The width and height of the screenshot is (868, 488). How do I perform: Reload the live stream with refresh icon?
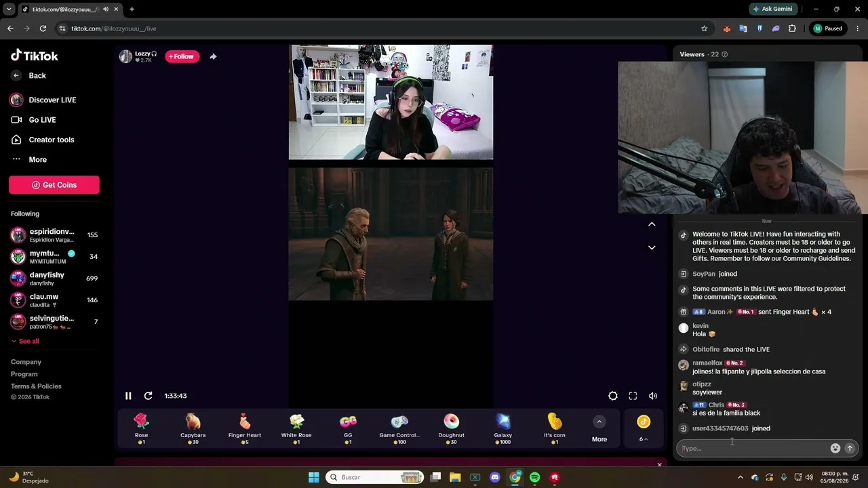click(148, 396)
